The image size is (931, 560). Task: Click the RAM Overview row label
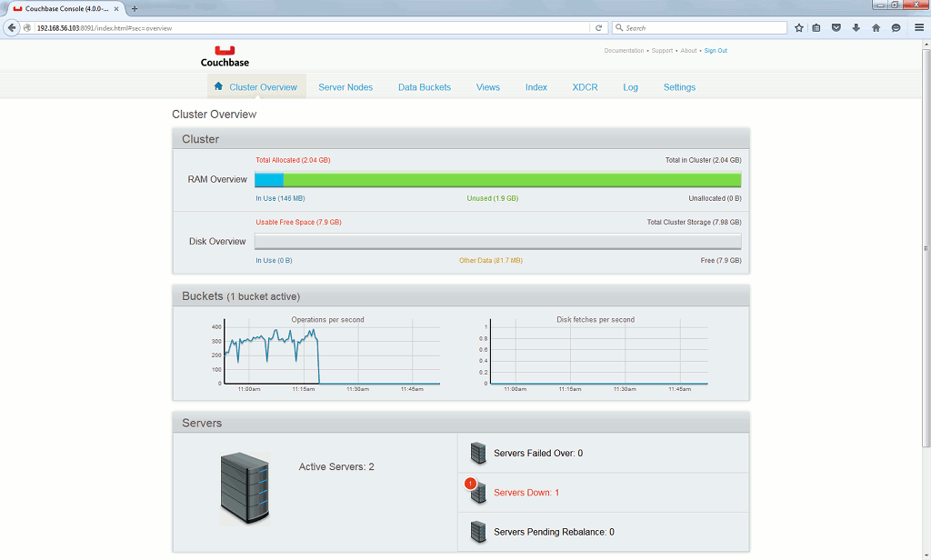point(216,179)
